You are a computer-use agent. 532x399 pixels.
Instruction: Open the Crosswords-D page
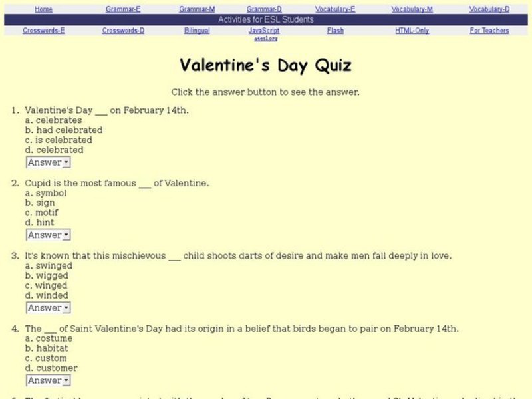click(x=122, y=30)
